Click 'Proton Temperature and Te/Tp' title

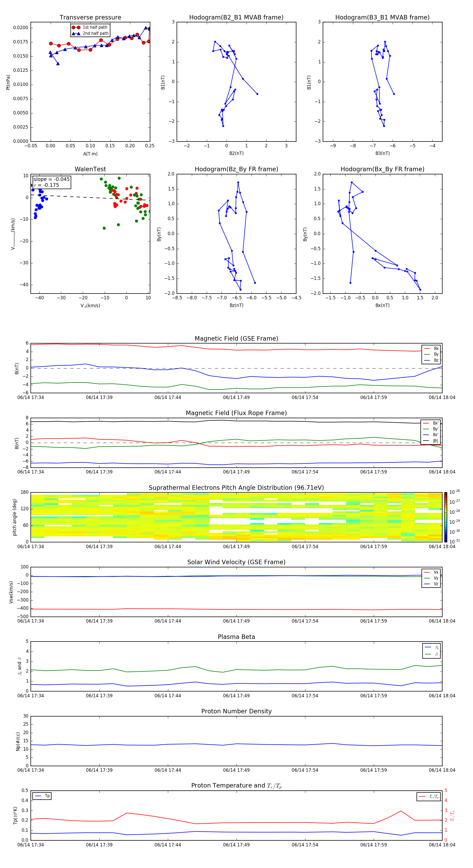236,786
